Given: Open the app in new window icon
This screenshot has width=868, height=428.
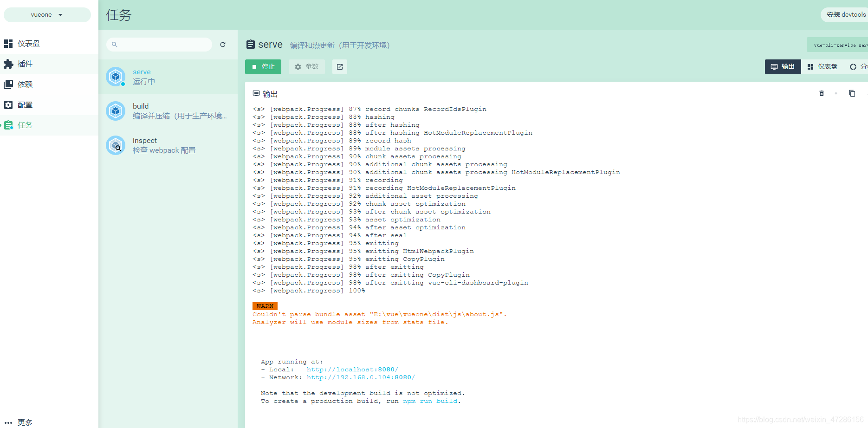Looking at the screenshot, I should click(340, 67).
